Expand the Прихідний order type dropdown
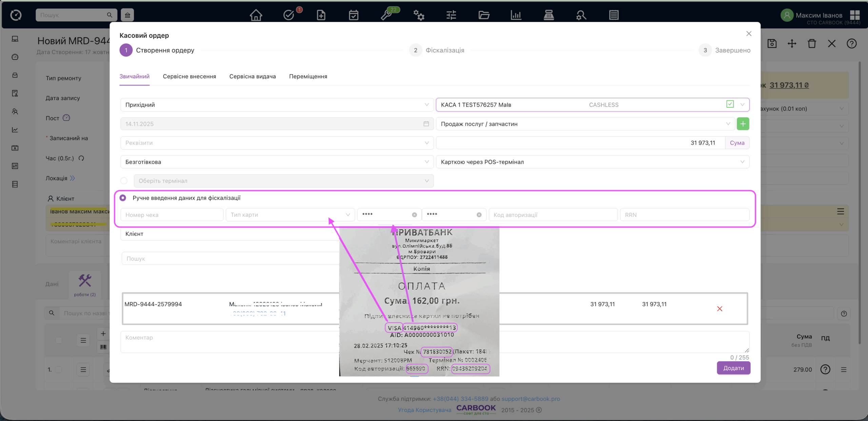 (277, 105)
